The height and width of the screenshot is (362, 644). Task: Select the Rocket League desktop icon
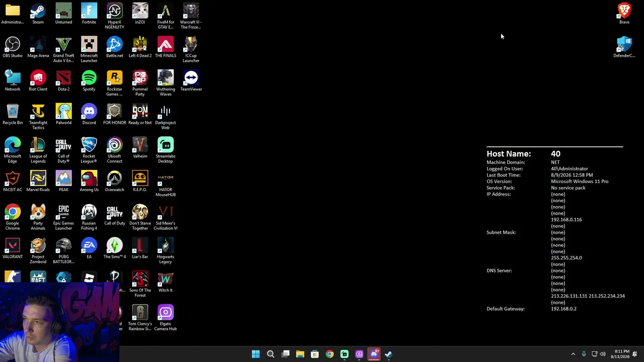(89, 150)
